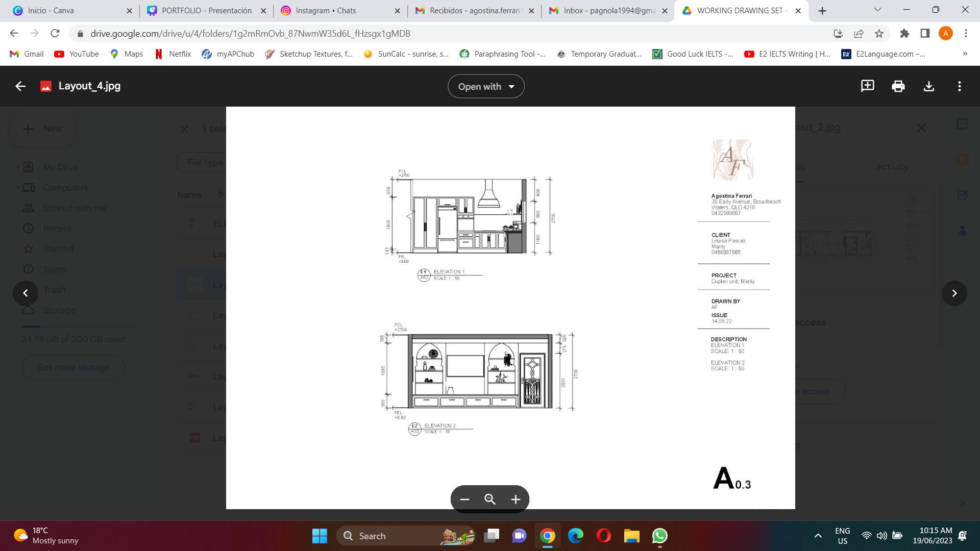Zoom in with the plus icon

click(x=516, y=499)
